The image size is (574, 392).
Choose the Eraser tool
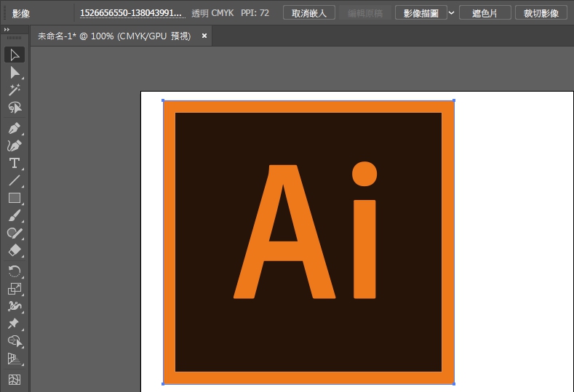(x=15, y=251)
